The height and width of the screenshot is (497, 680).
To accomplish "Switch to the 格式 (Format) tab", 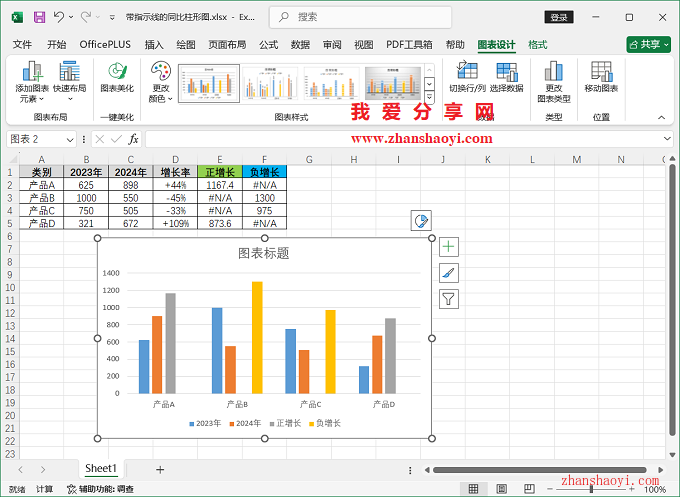I will pyautogui.click(x=538, y=45).
